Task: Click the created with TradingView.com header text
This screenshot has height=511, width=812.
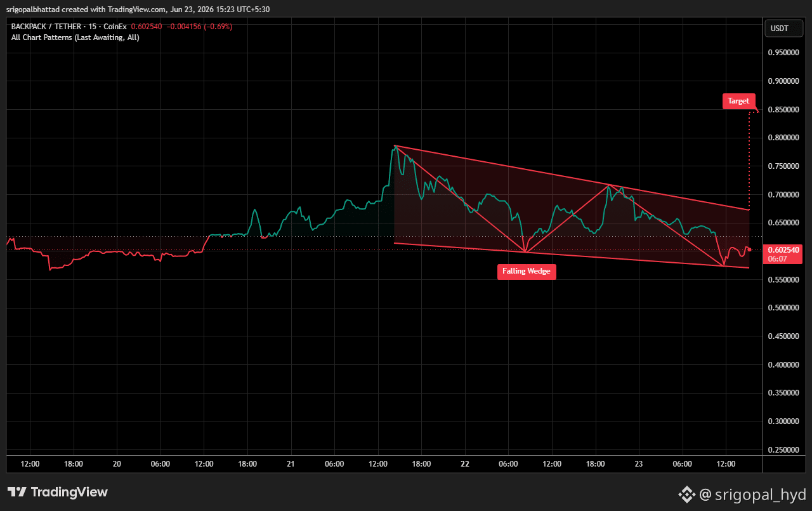Action: (114, 10)
